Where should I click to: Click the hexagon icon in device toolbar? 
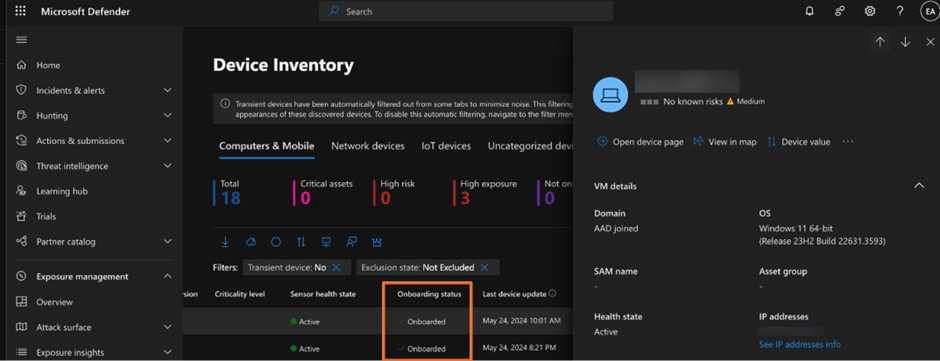(x=276, y=242)
